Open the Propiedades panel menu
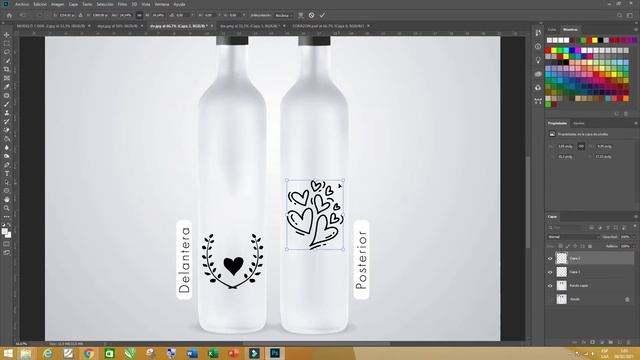Screen dimensions: 640x360 click(636, 123)
